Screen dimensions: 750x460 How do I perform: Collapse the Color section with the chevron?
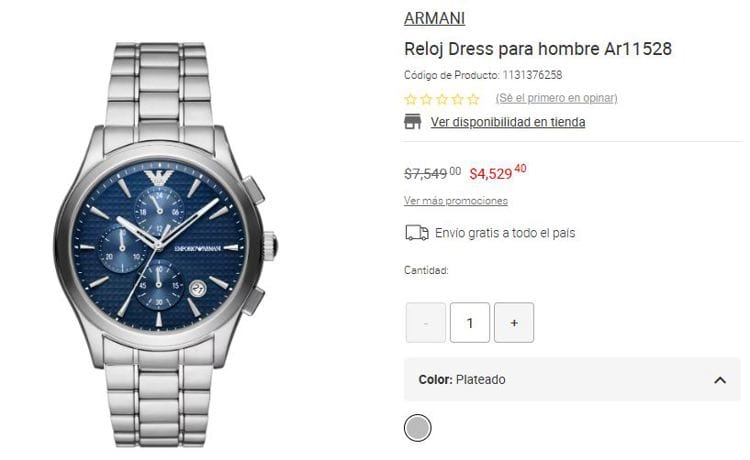(720, 380)
